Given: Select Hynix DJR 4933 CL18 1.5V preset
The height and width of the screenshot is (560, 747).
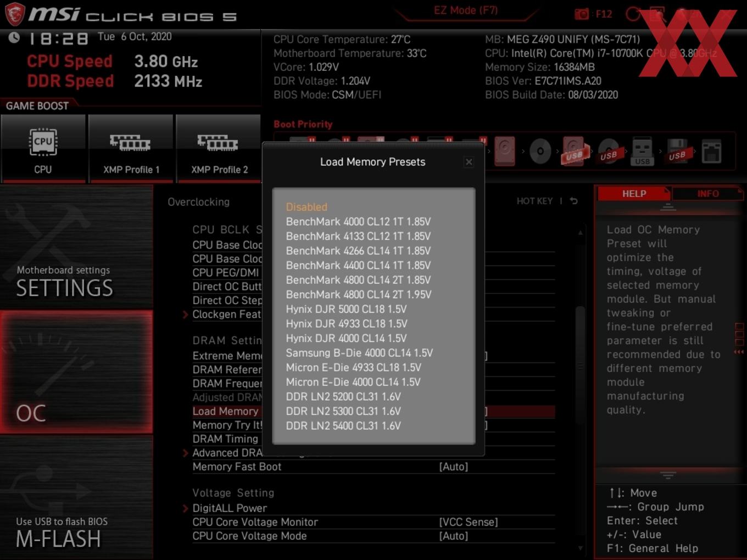Looking at the screenshot, I should 347,324.
